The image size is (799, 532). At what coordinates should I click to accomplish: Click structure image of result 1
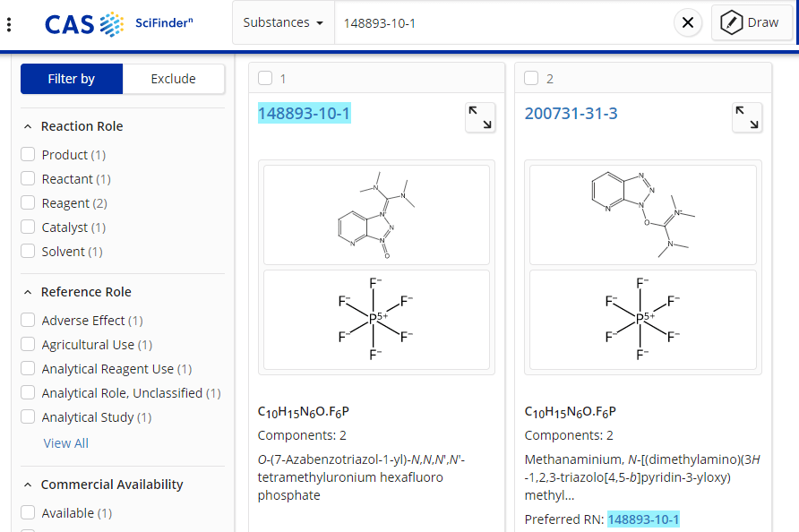click(x=376, y=215)
